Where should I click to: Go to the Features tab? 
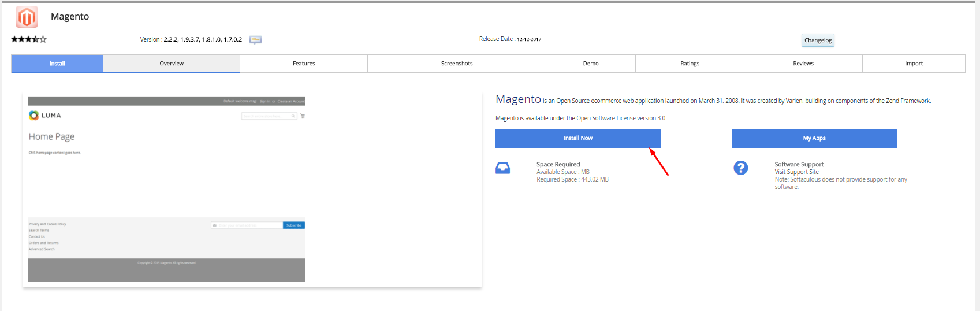point(304,64)
